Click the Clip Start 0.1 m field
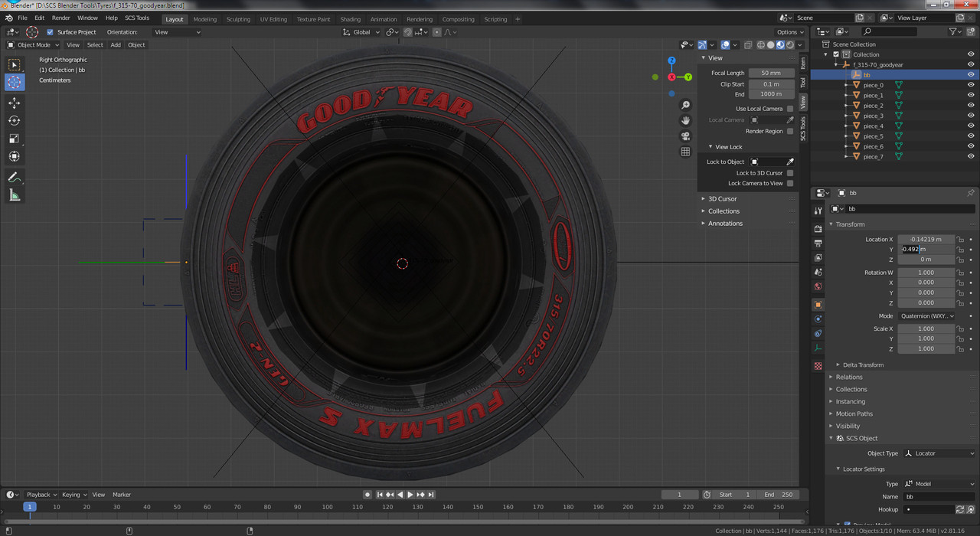 click(x=770, y=84)
